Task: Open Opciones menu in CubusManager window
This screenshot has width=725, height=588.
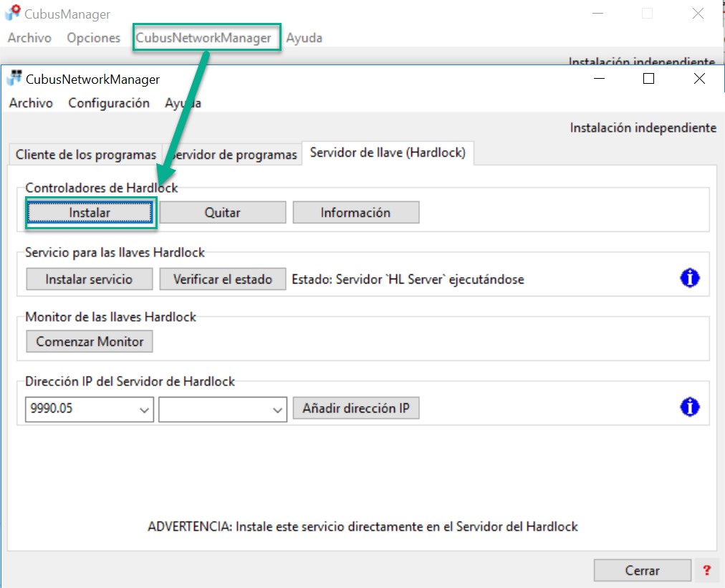Action: tap(93, 38)
